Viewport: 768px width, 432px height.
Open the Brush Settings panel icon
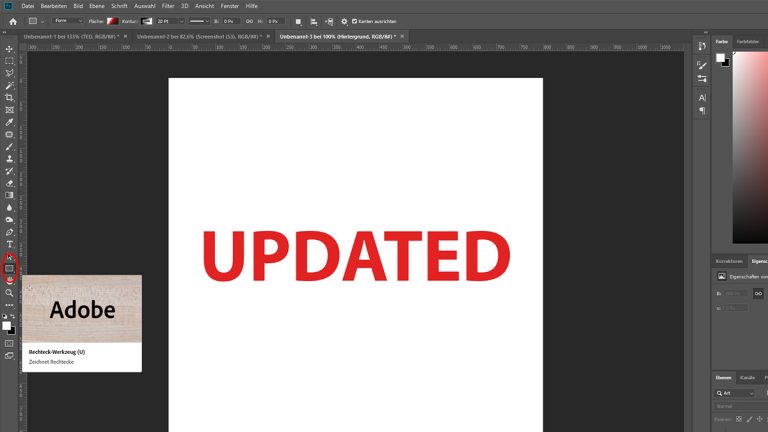point(702,65)
